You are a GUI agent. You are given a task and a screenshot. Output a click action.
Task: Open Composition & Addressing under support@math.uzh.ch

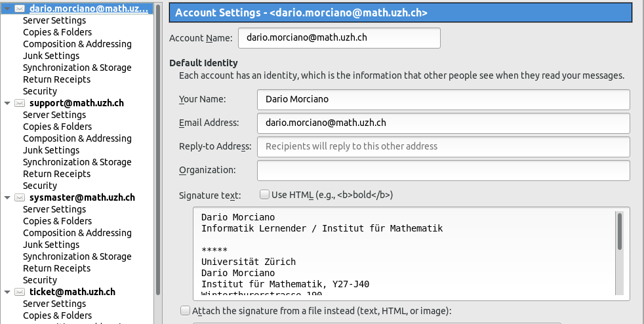pyautogui.click(x=77, y=138)
